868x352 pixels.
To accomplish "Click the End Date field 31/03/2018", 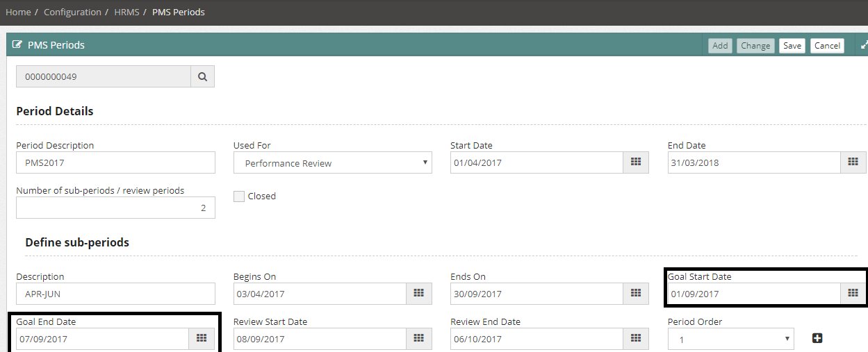I will click(754, 162).
